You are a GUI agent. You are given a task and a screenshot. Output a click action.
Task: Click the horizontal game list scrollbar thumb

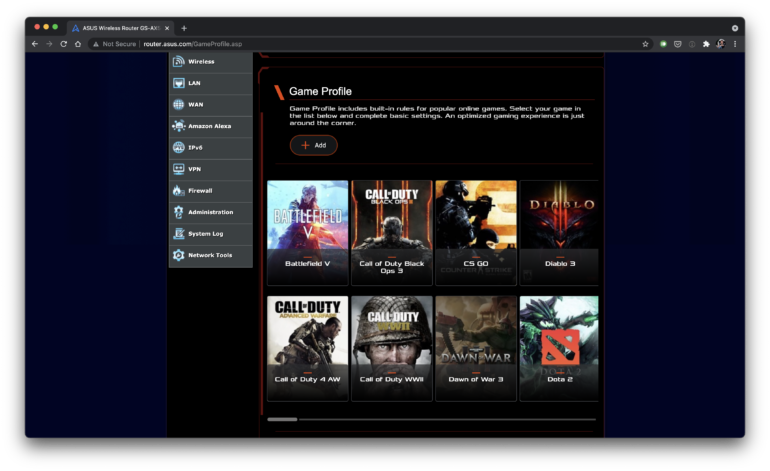point(282,419)
